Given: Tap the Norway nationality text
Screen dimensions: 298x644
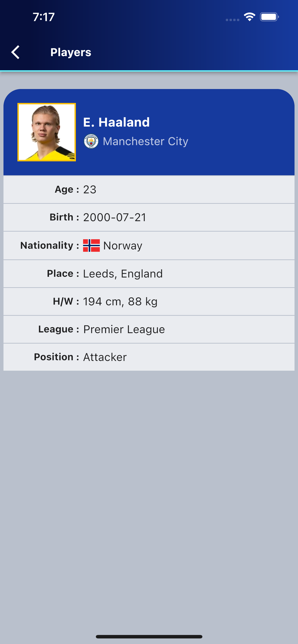Looking at the screenshot, I should [x=123, y=246].
